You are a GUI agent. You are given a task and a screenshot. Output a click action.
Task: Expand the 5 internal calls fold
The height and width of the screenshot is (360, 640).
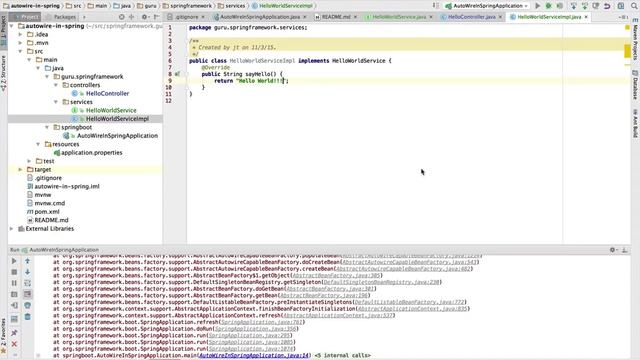343,356
